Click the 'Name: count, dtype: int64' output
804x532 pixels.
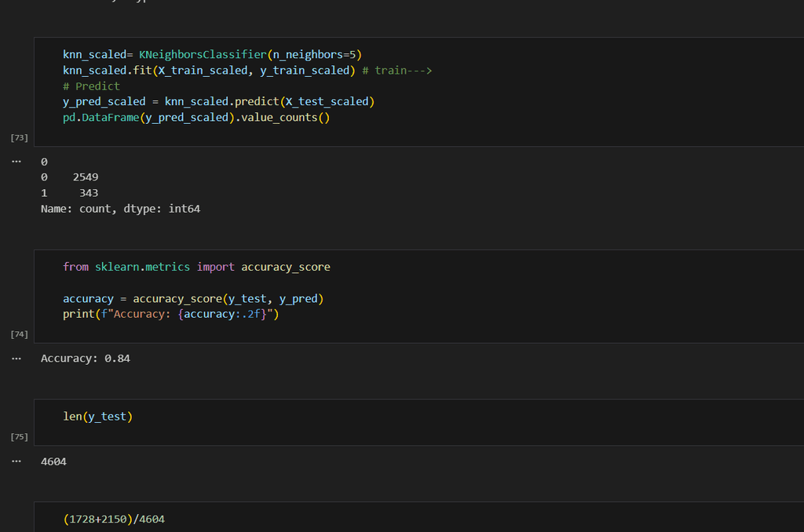120,209
